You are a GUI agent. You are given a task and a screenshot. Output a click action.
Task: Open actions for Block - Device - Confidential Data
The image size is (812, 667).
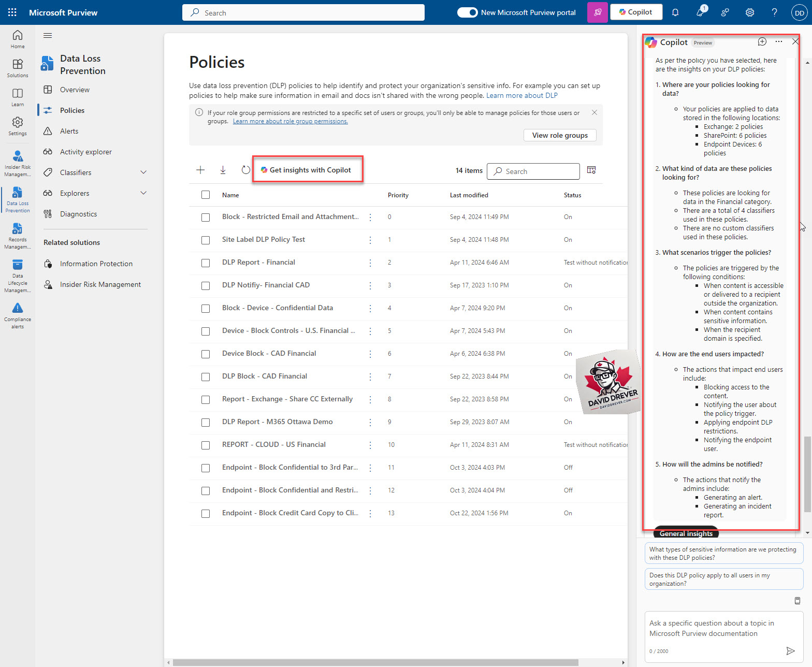pyautogui.click(x=370, y=309)
